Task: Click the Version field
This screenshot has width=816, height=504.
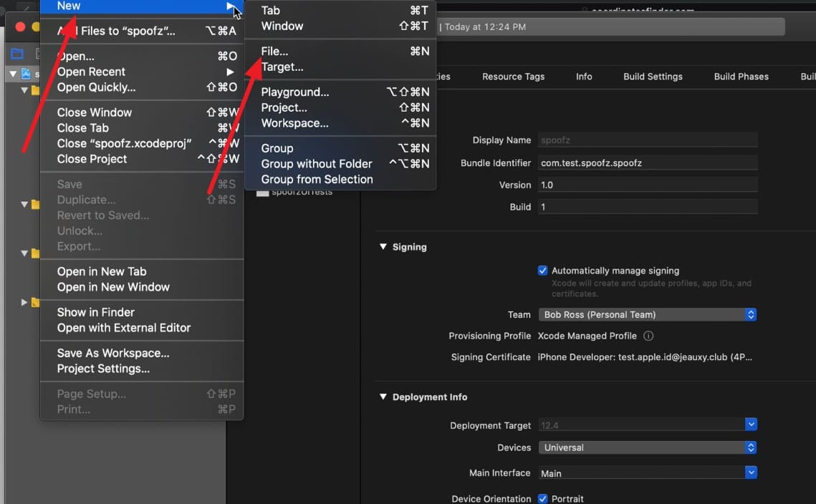Action: (648, 185)
